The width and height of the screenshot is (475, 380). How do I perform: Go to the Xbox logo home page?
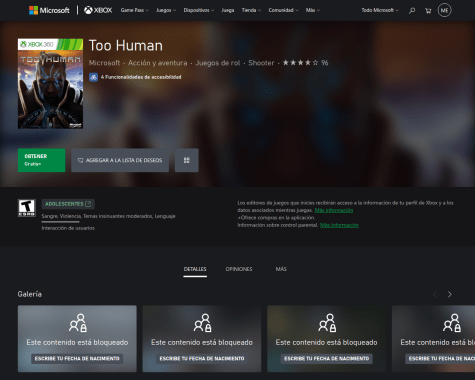(98, 10)
